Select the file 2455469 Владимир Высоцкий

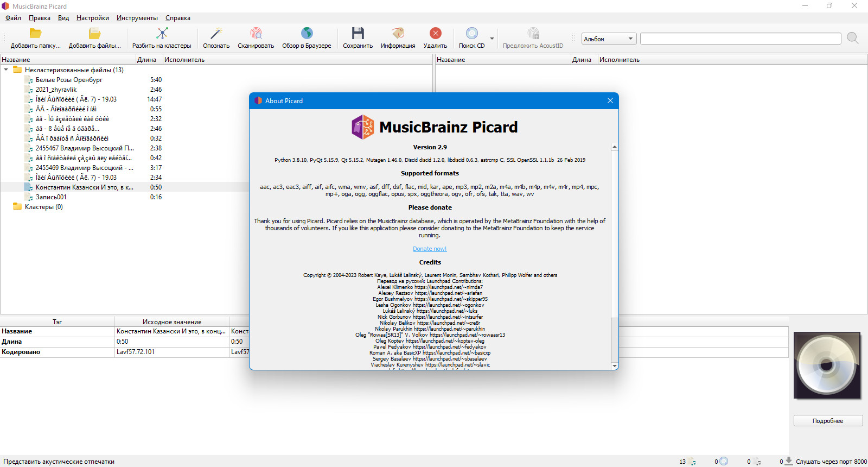coord(85,168)
